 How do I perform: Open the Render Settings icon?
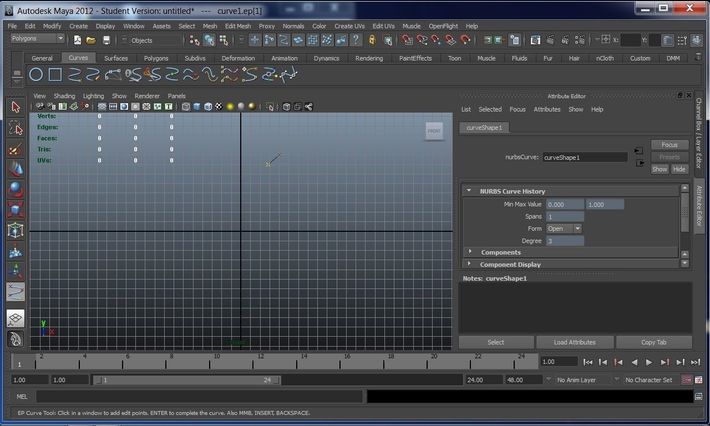pyautogui.click(x=580, y=40)
